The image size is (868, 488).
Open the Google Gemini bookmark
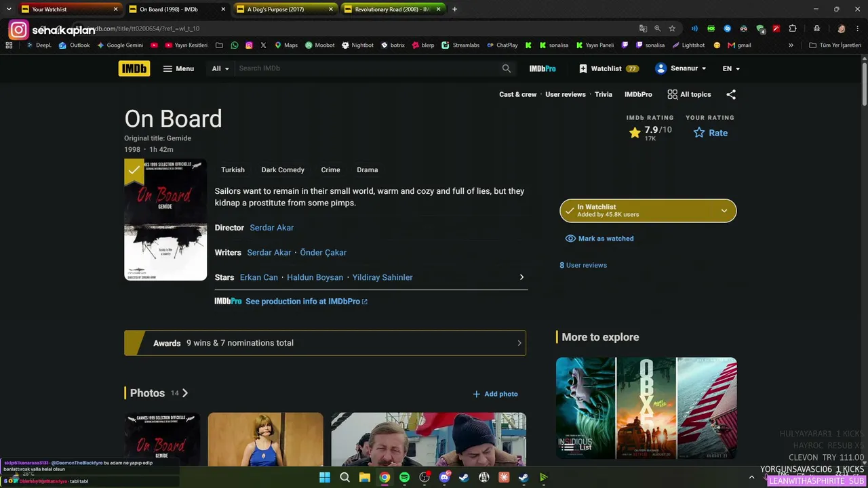point(120,45)
